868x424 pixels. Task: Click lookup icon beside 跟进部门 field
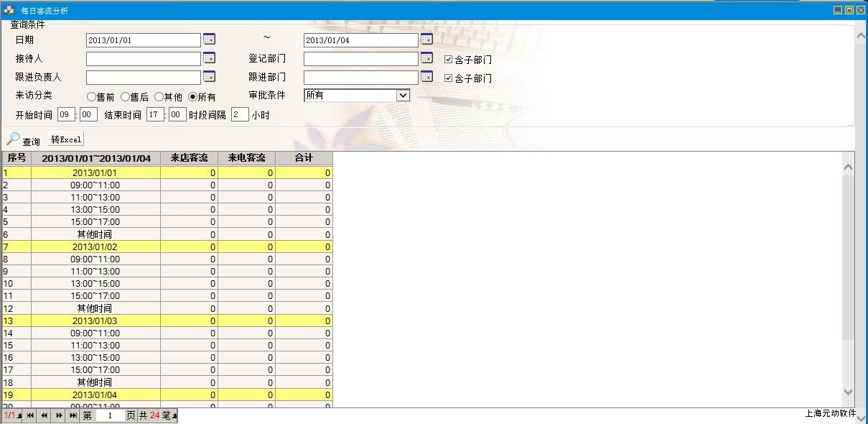[x=426, y=77]
